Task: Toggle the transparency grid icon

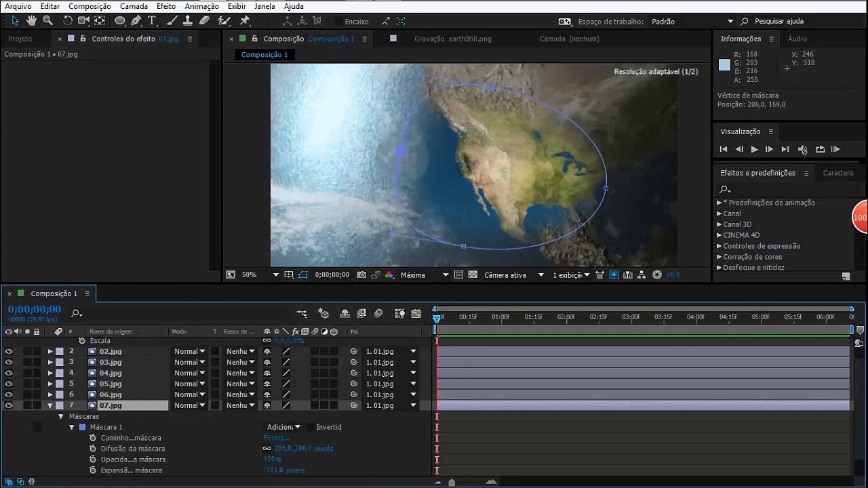Action: (473, 275)
